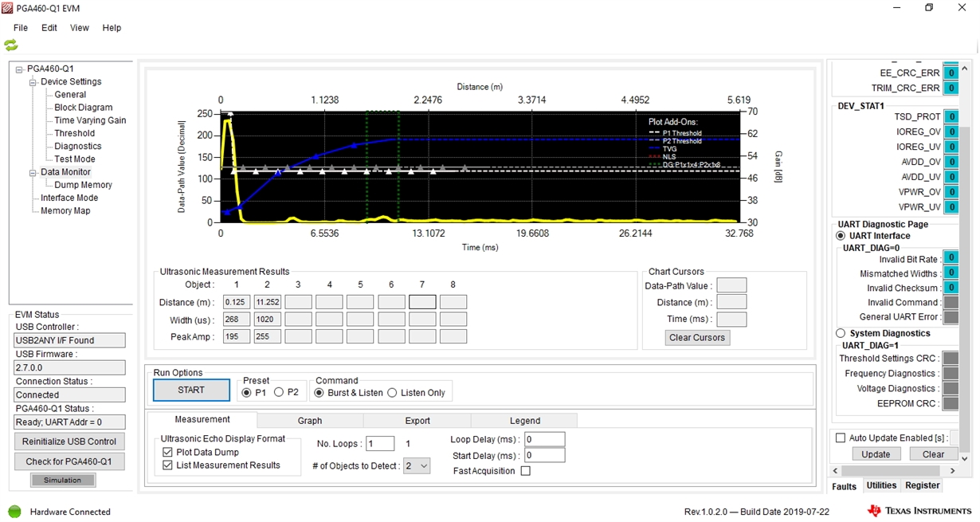Switch to the Utilities tab
The height and width of the screenshot is (522, 980).
pos(881,485)
